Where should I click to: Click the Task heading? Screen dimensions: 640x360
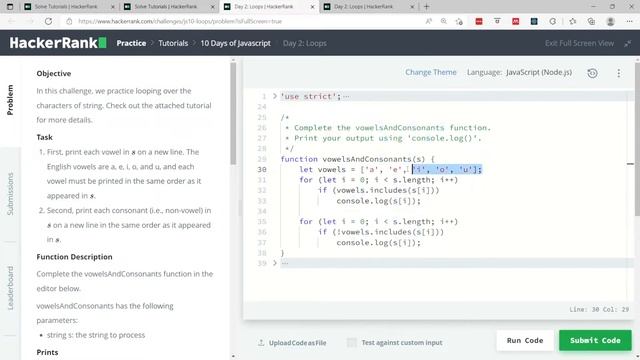tap(44, 137)
